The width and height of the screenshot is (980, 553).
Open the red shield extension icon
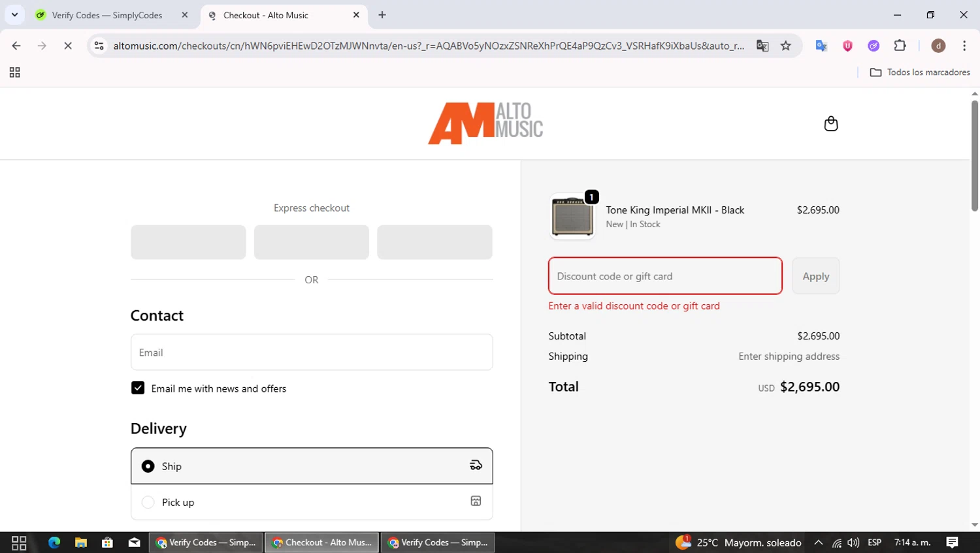[847, 46]
